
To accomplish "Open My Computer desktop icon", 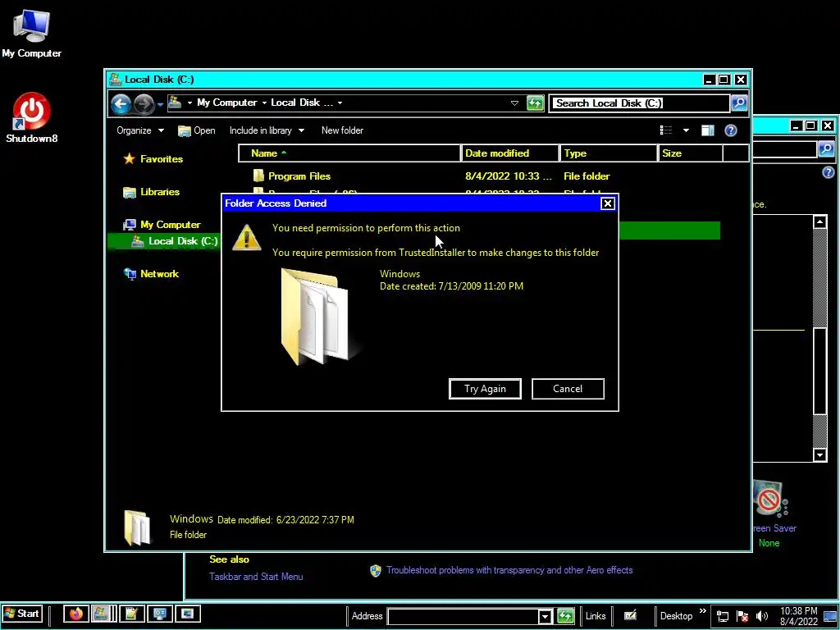I will click(31, 33).
